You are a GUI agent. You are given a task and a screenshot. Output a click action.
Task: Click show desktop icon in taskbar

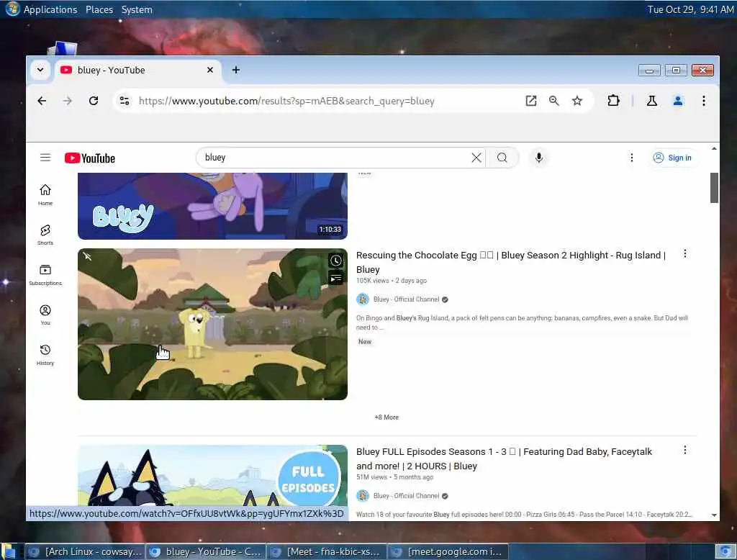[x=9, y=552]
